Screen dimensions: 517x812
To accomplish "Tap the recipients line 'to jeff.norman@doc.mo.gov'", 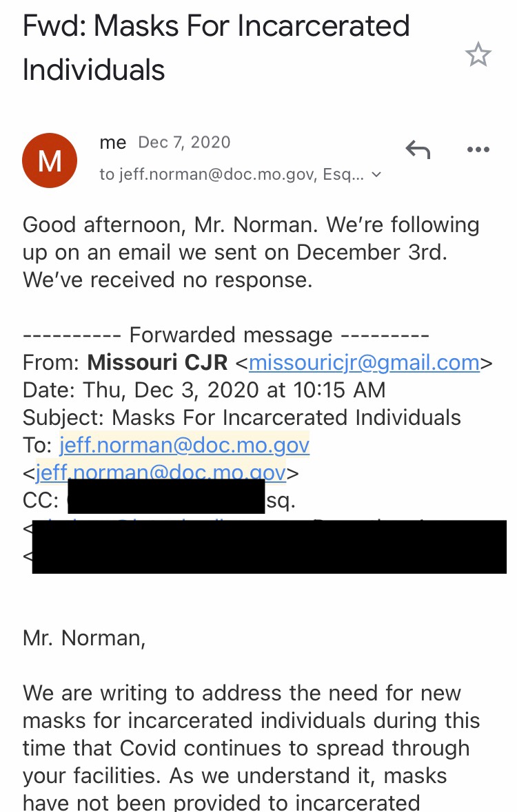I will coord(232,174).
